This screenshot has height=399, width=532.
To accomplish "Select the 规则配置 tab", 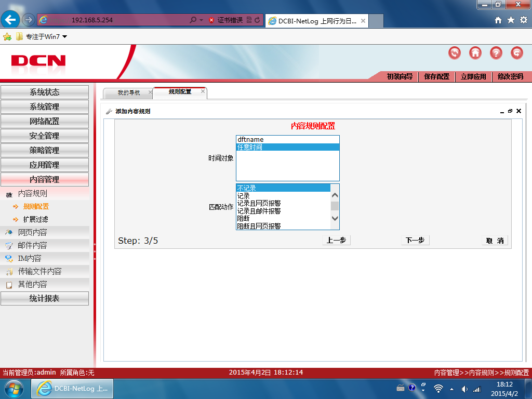I will tap(180, 91).
